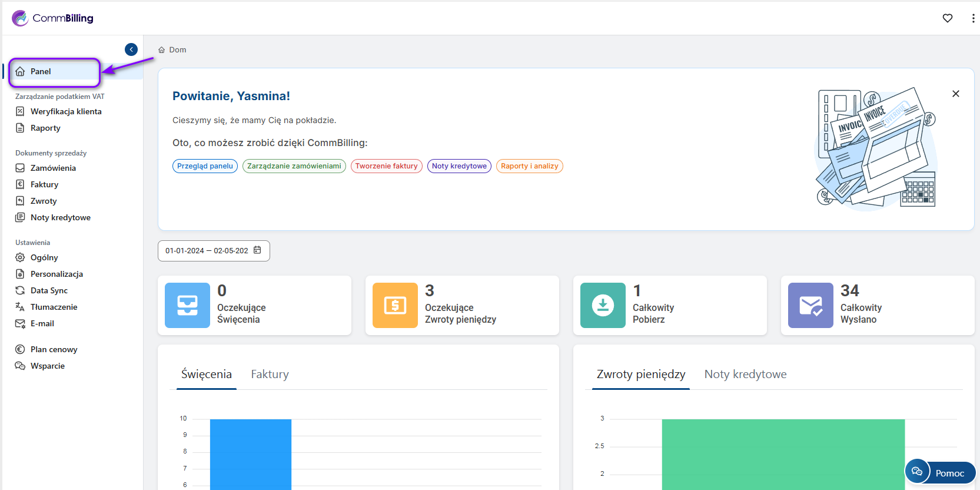The image size is (980, 490).
Task: Open the date range picker field
Action: (207, 251)
